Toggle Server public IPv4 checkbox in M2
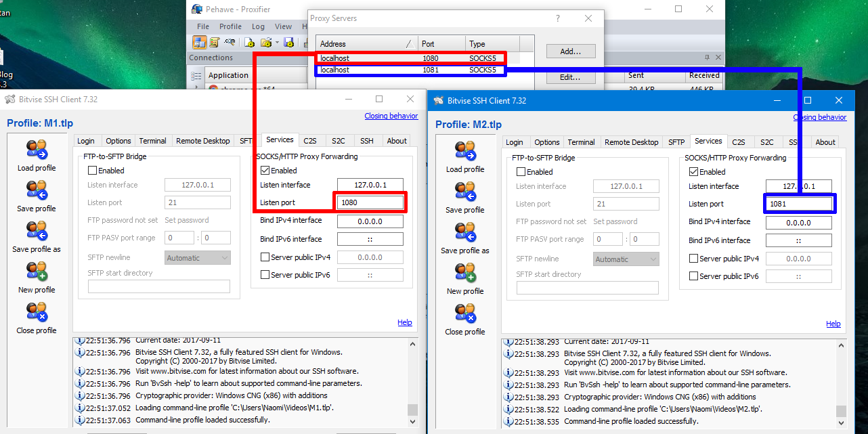868x434 pixels. pos(694,259)
